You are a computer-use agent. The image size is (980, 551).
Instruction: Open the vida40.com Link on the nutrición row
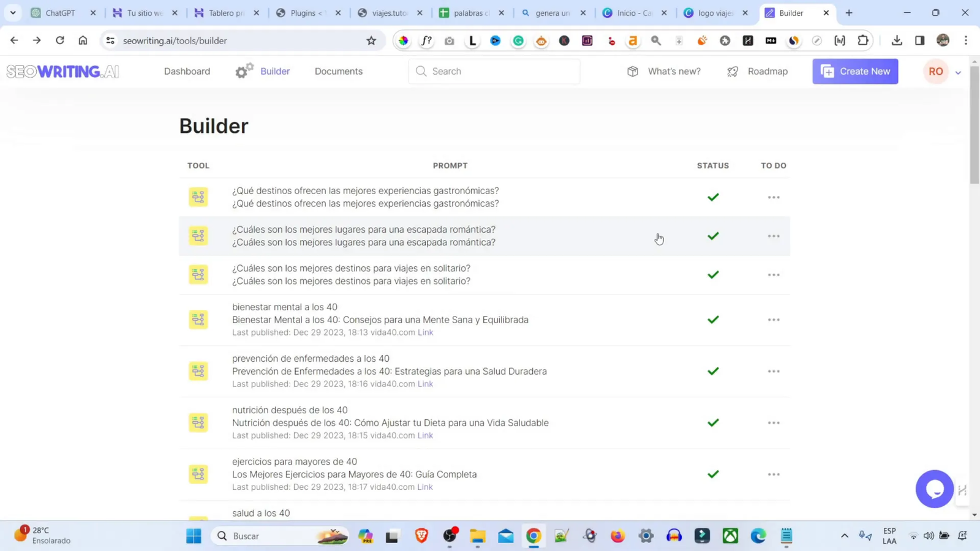[x=426, y=435]
